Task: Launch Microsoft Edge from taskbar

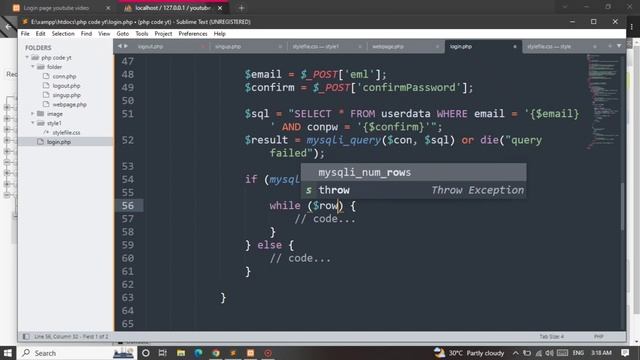Action: [198, 353]
